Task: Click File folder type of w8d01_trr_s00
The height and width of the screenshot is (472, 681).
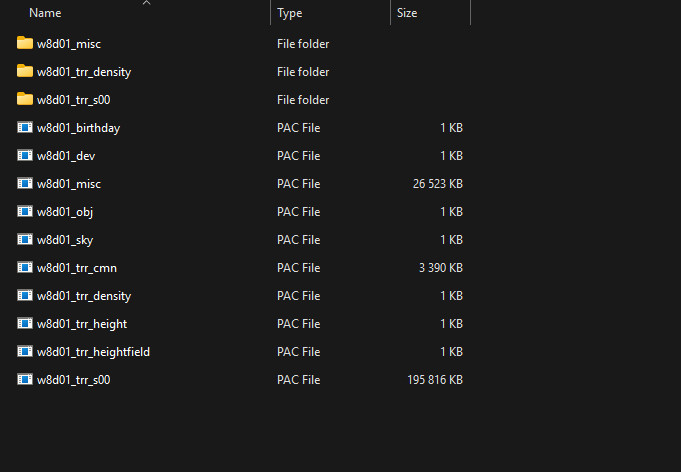Action: click(303, 100)
